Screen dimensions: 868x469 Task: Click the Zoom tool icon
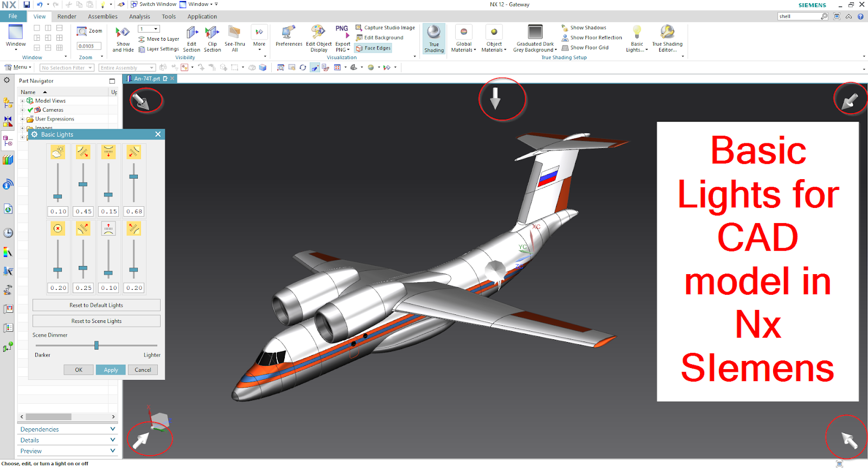(x=82, y=31)
